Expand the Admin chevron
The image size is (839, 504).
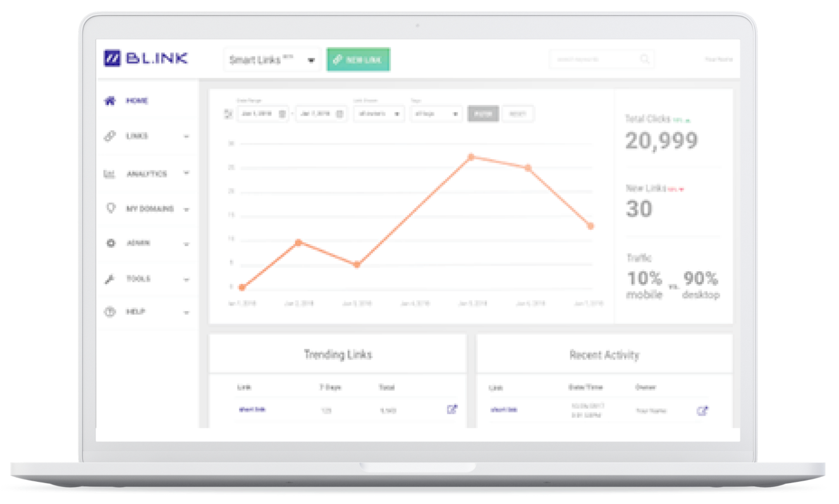(187, 243)
